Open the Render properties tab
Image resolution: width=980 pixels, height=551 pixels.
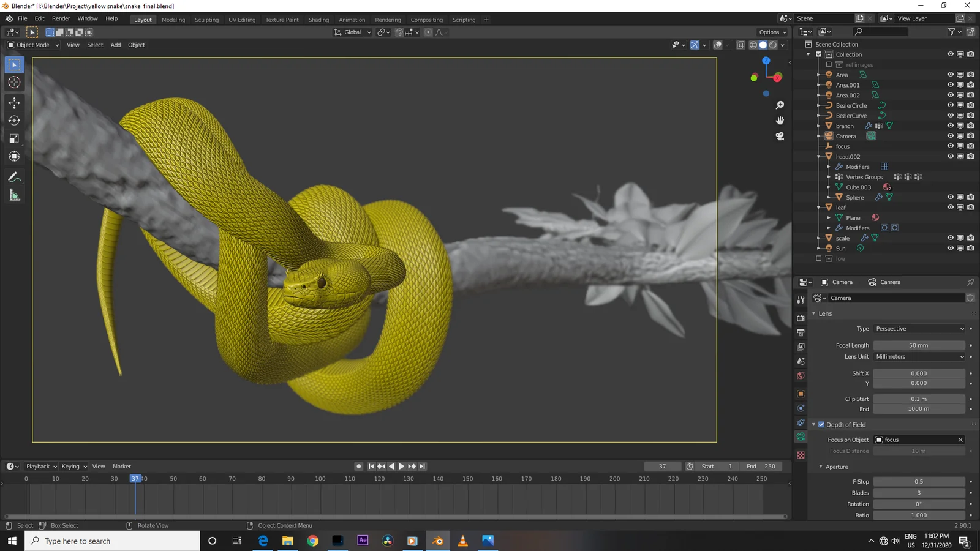point(801,319)
